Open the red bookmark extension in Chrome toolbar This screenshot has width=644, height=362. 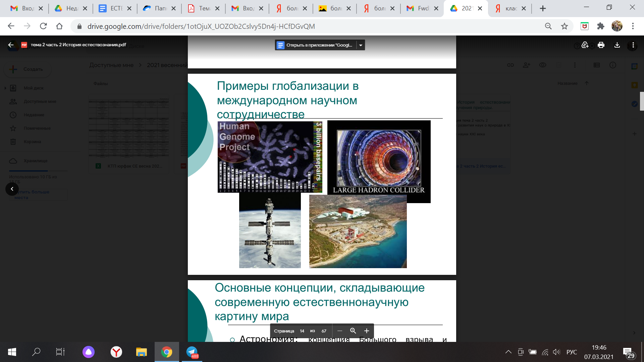tap(585, 26)
